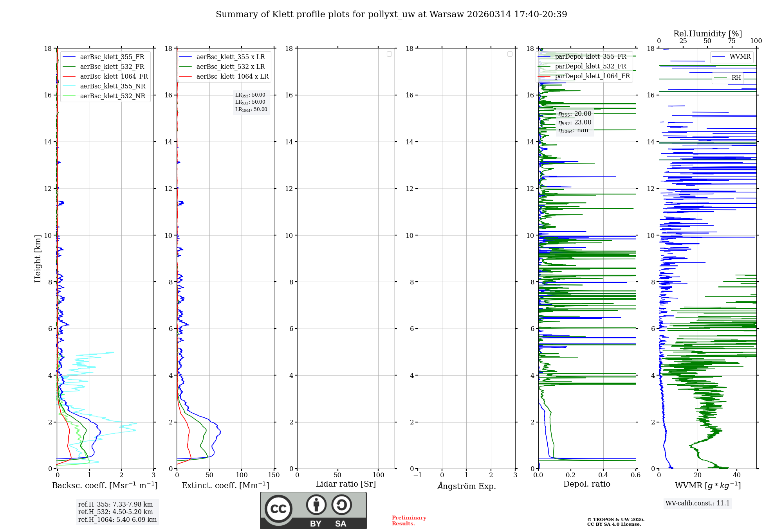
Task: Click the aerBsc_klett_532 x LR legend entry
Action: 230,67
